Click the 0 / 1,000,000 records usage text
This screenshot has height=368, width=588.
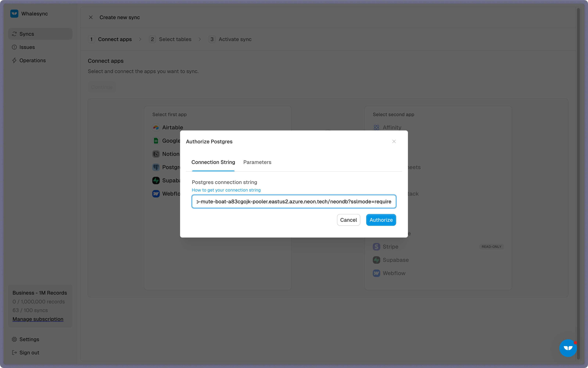(39, 302)
